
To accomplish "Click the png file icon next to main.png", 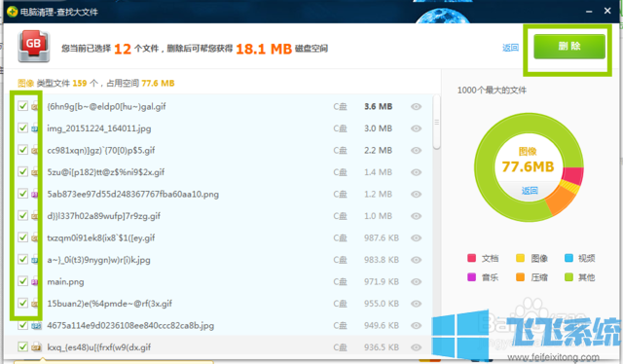I will coord(36,281).
